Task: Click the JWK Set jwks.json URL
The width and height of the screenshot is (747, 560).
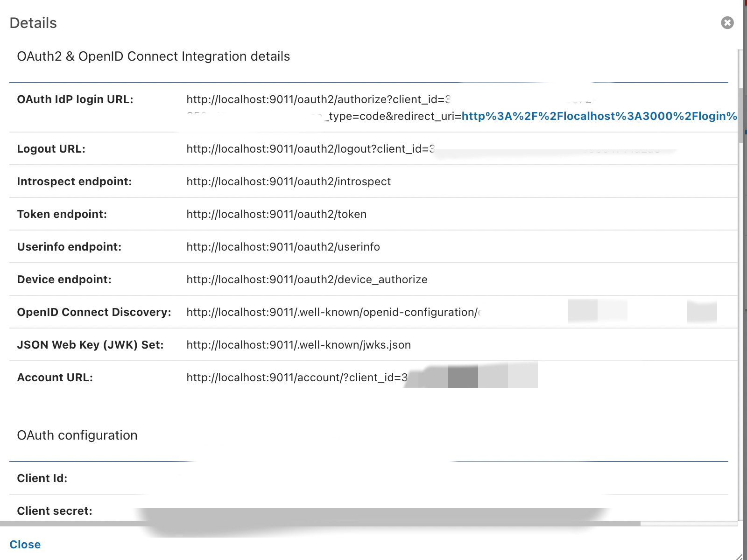Action: click(x=298, y=345)
